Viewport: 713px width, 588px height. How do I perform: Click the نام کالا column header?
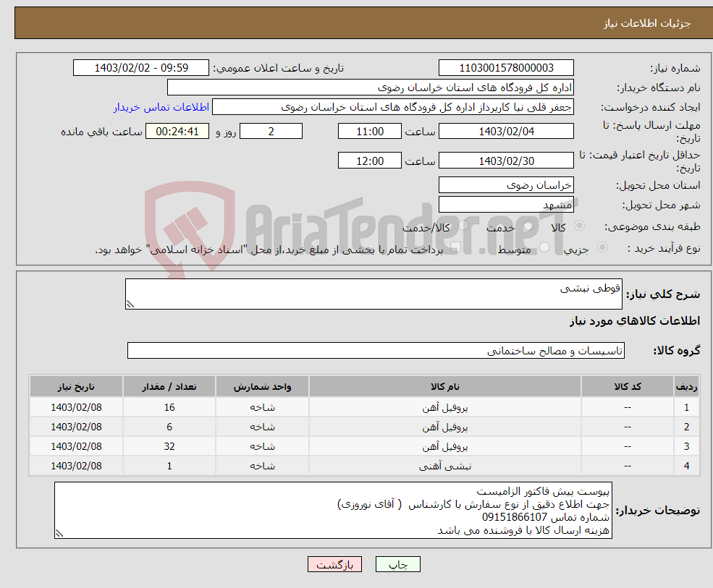point(444,387)
